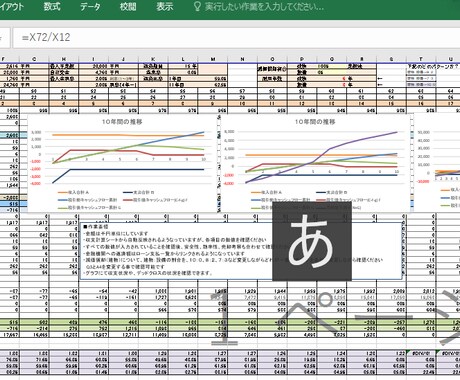The image size is (460, 380).
Task: Click the 15 年 cell in column L
Action: (x=183, y=66)
